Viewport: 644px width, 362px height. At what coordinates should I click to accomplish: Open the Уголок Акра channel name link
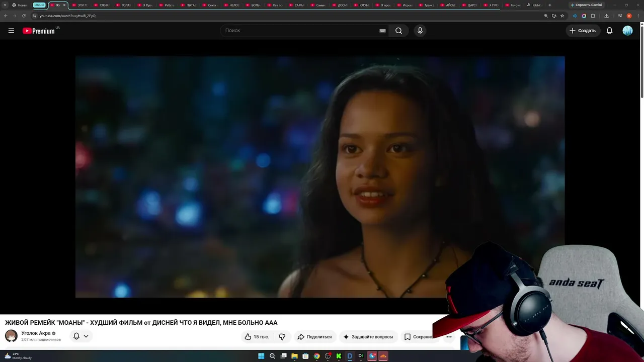click(36, 333)
